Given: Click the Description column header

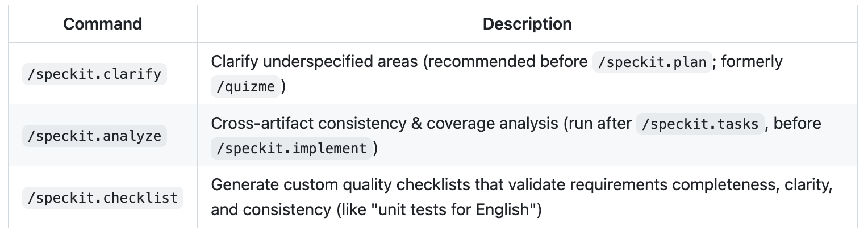Looking at the screenshot, I should 527,24.
